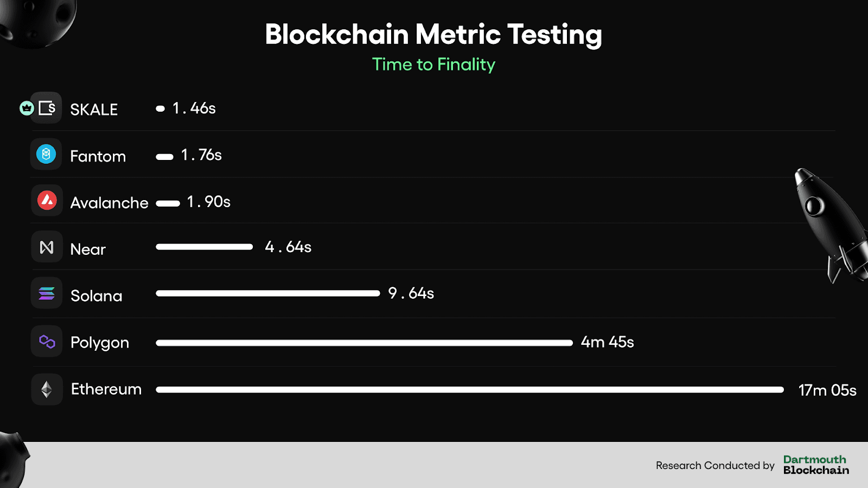Viewport: 868px width, 488px height.
Task: Click the Blockchain Metric Testing title
Action: tap(433, 34)
